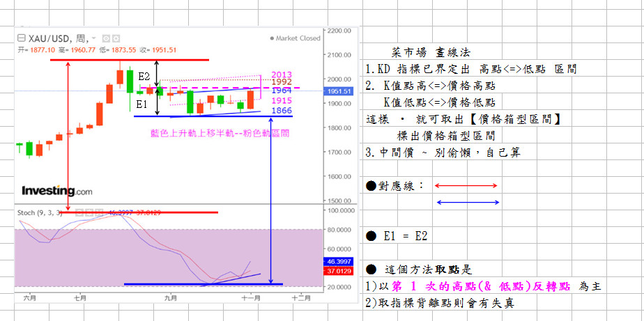The height and width of the screenshot is (321, 644).
Task: Click the Market Closed status indicator
Action: coord(295,38)
